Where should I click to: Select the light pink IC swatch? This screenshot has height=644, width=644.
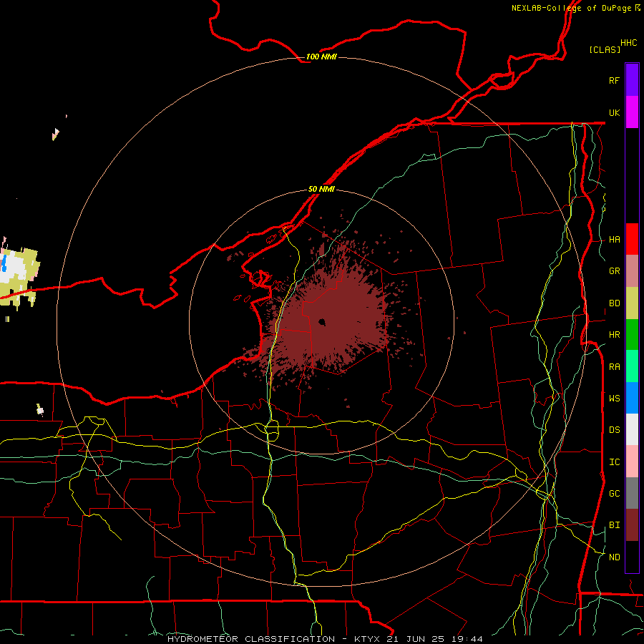pos(632,462)
